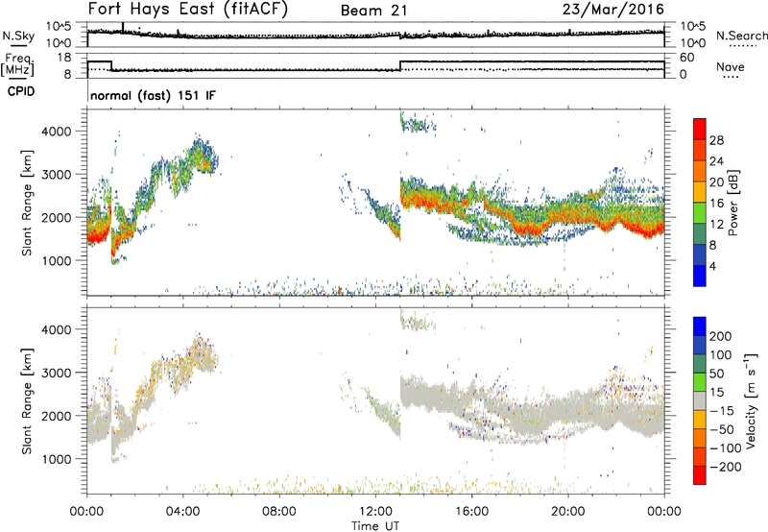768x532 pixels.
Task: Click the "Time UT" axis title
Action: tap(375, 525)
